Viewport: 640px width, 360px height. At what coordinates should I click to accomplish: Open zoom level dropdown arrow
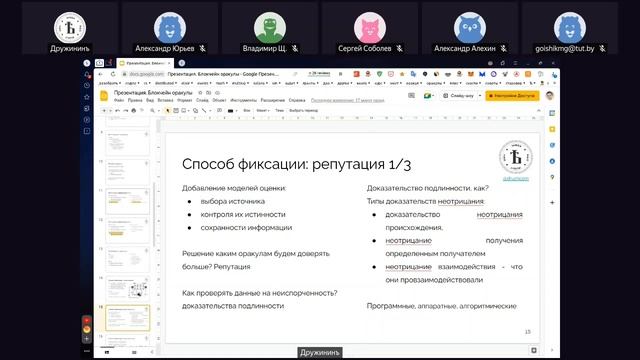[159, 111]
